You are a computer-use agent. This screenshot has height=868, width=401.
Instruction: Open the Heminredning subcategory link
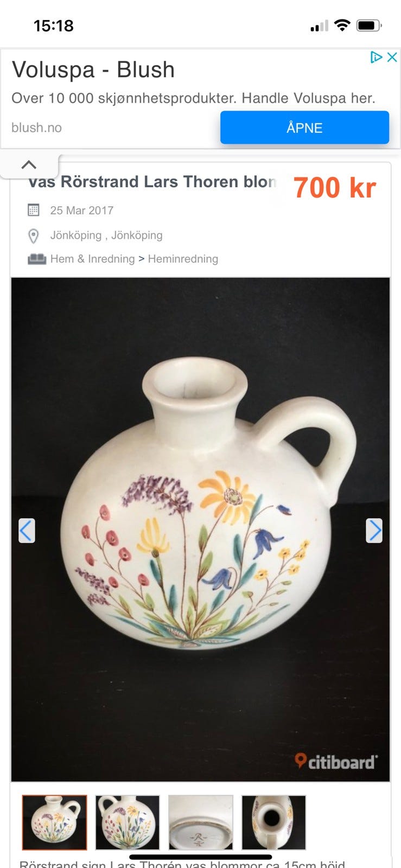pyautogui.click(x=183, y=259)
